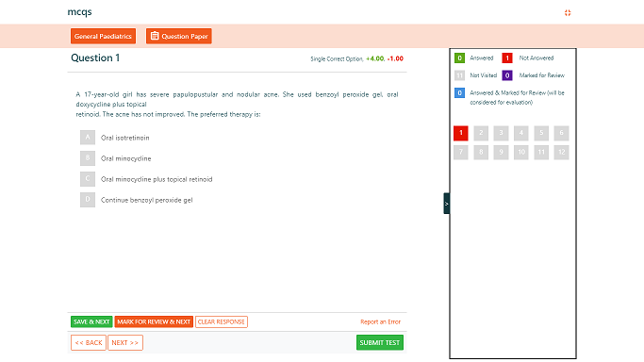Select red question 1 tile in palette
This screenshot has width=644, height=362.
pos(461,133)
